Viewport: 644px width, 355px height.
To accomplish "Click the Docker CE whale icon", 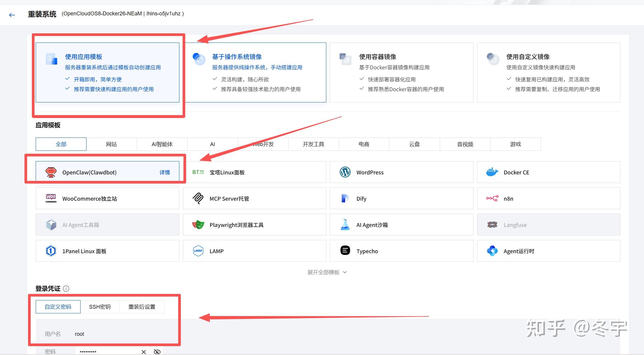I will [x=492, y=172].
